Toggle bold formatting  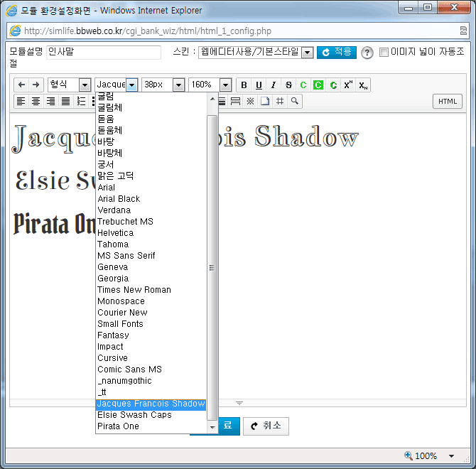click(x=244, y=85)
